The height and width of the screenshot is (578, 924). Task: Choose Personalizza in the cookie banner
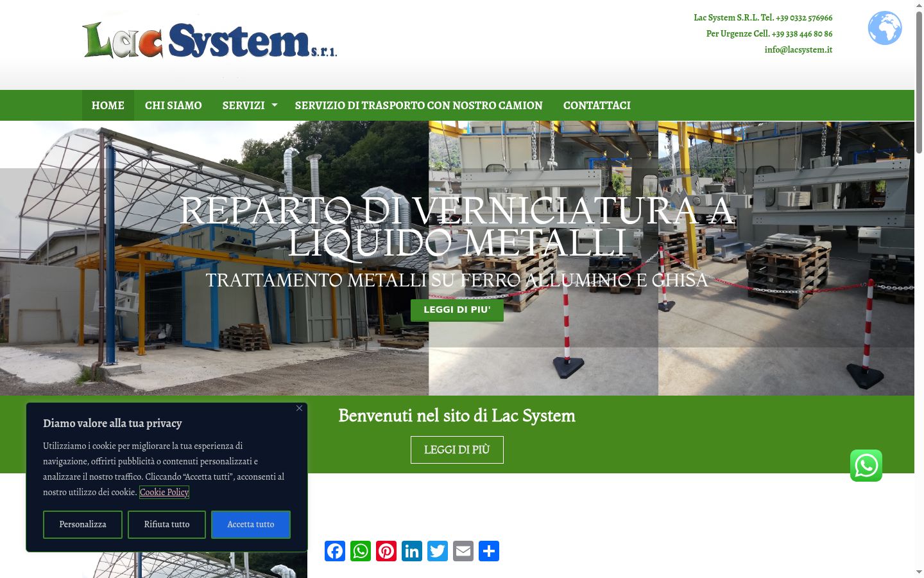point(83,525)
